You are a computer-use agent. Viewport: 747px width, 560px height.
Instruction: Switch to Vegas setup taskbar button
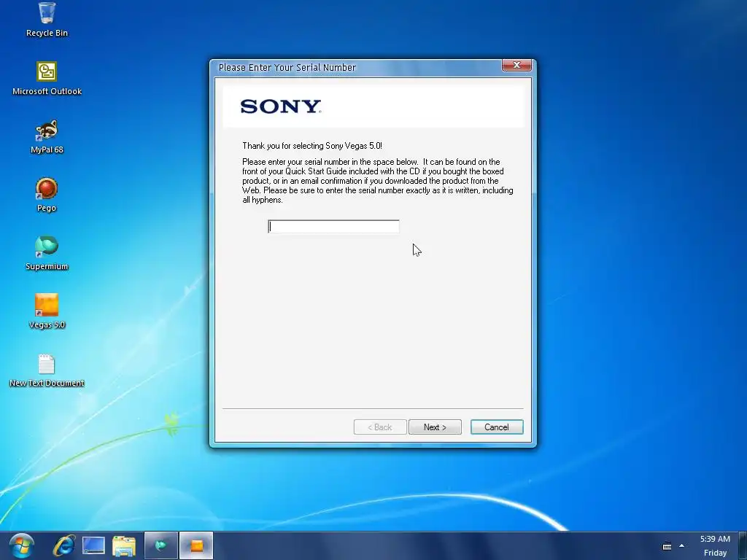coord(196,545)
